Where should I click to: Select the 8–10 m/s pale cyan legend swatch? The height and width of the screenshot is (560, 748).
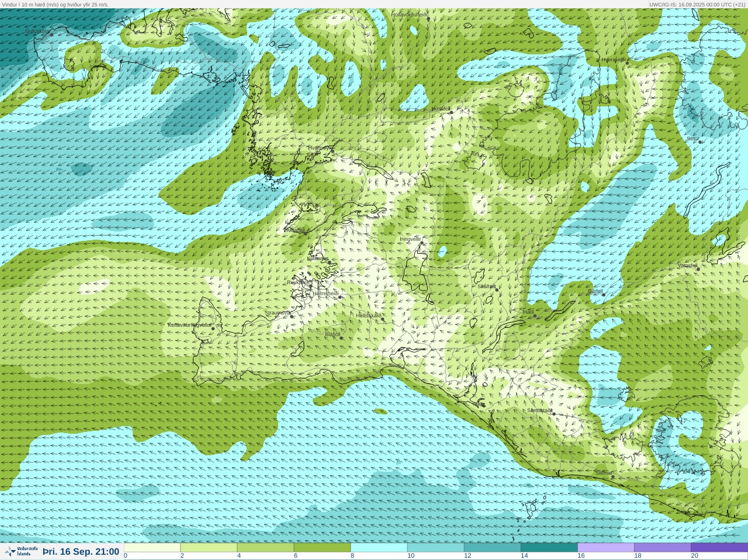tap(379, 548)
